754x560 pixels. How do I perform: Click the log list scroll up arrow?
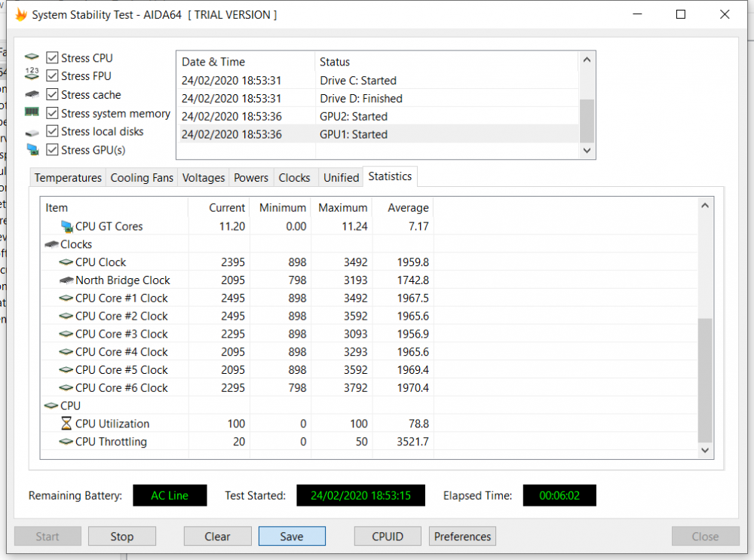587,60
